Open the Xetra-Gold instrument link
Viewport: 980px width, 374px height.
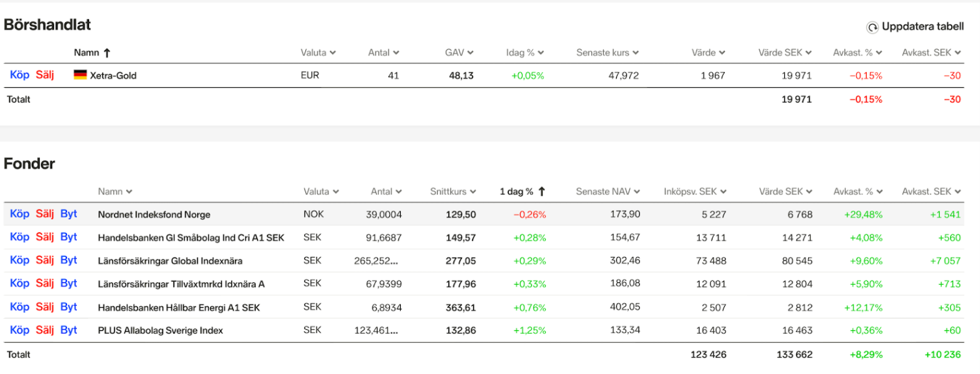[113, 75]
